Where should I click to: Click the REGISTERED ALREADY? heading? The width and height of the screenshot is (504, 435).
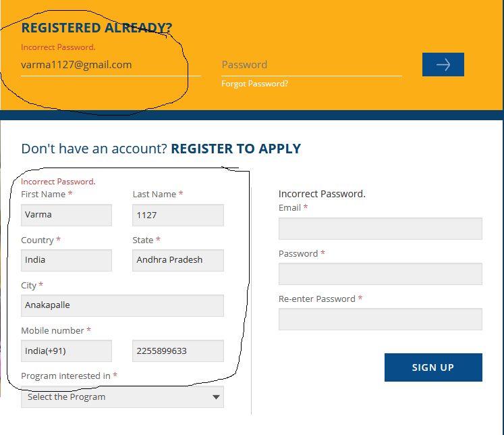[x=96, y=28]
